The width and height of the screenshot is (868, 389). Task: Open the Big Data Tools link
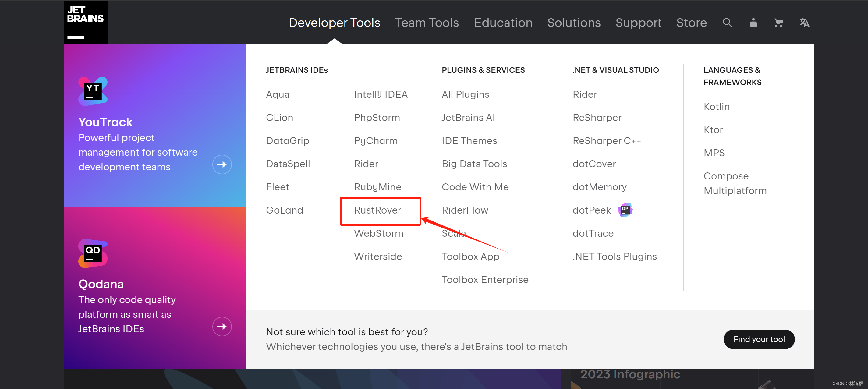[x=474, y=164]
